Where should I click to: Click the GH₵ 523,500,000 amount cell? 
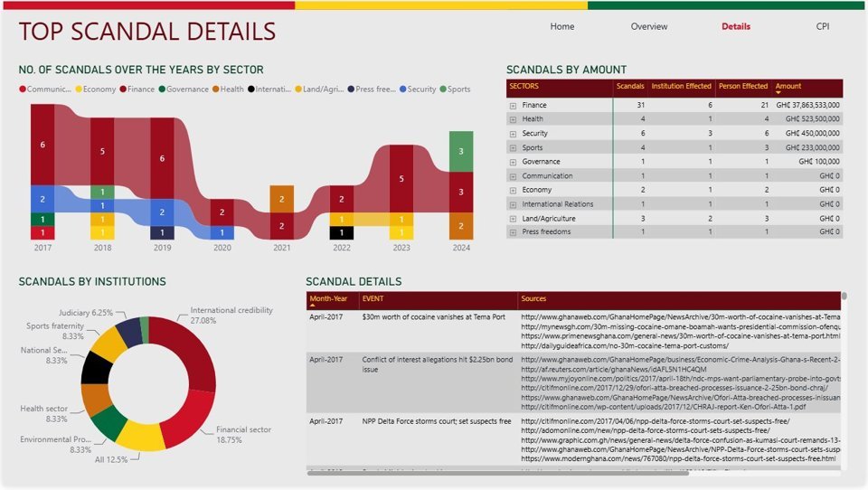(812, 119)
